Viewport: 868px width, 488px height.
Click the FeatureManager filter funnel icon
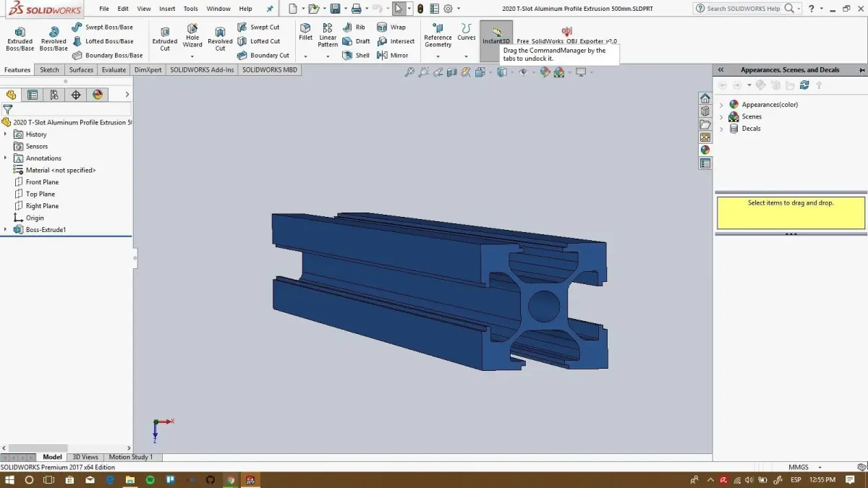pyautogui.click(x=7, y=109)
